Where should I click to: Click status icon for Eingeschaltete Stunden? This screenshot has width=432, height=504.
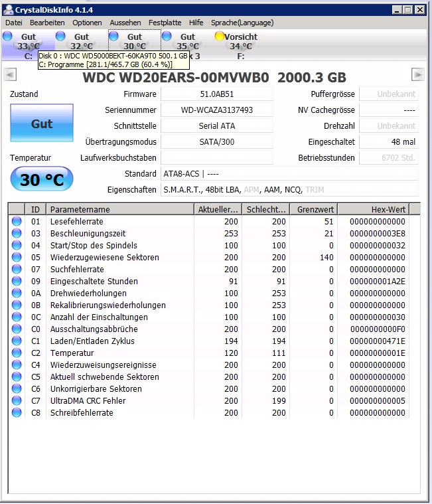[17, 282]
